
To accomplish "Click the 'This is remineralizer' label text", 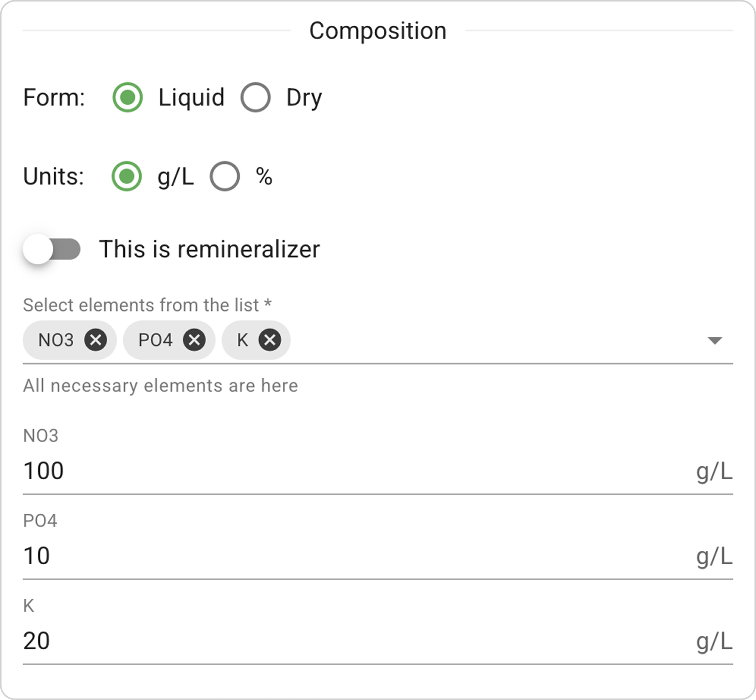I will pos(209,249).
